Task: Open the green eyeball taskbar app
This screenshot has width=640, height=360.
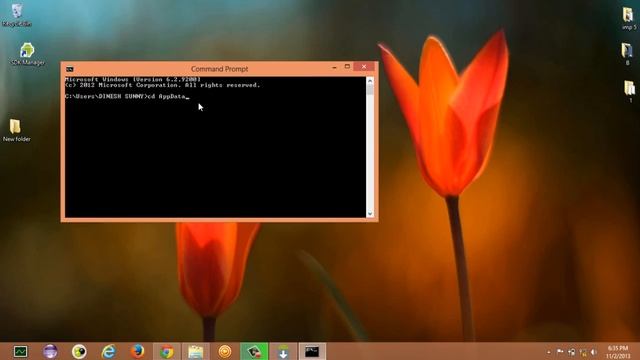Action: (x=79, y=351)
